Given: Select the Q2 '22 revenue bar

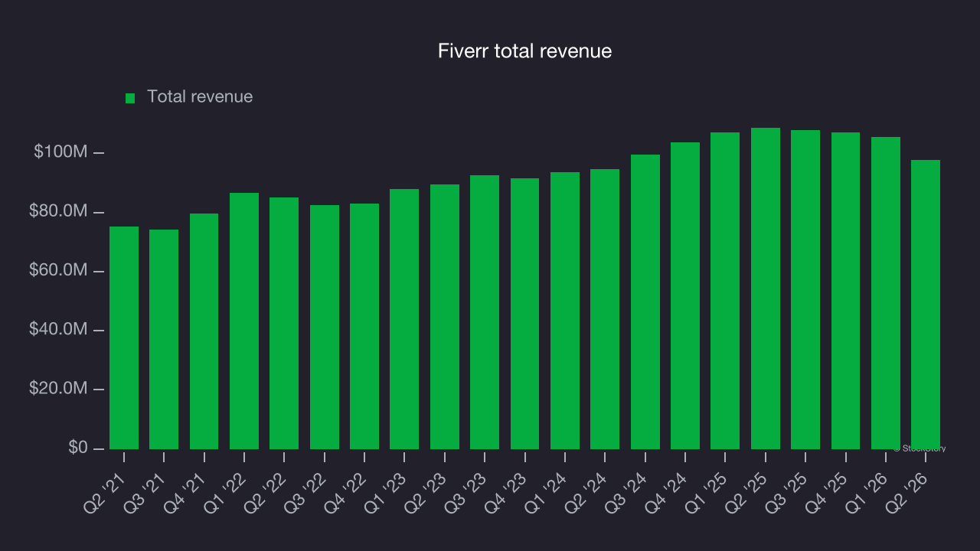Looking at the screenshot, I should (284, 323).
